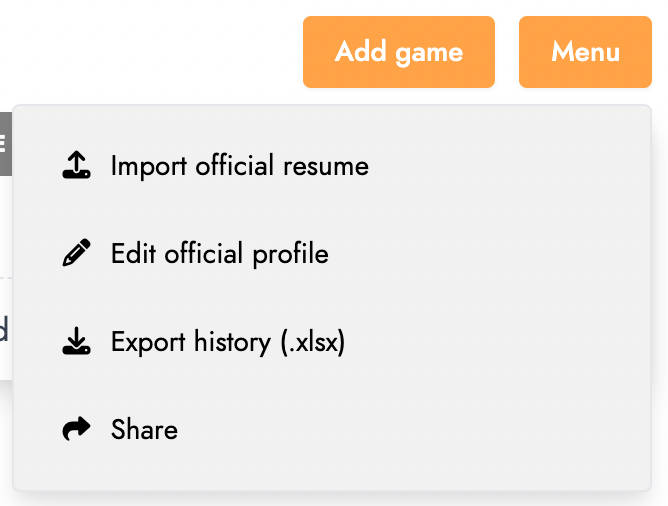Choose the Share menu entry

[332, 429]
